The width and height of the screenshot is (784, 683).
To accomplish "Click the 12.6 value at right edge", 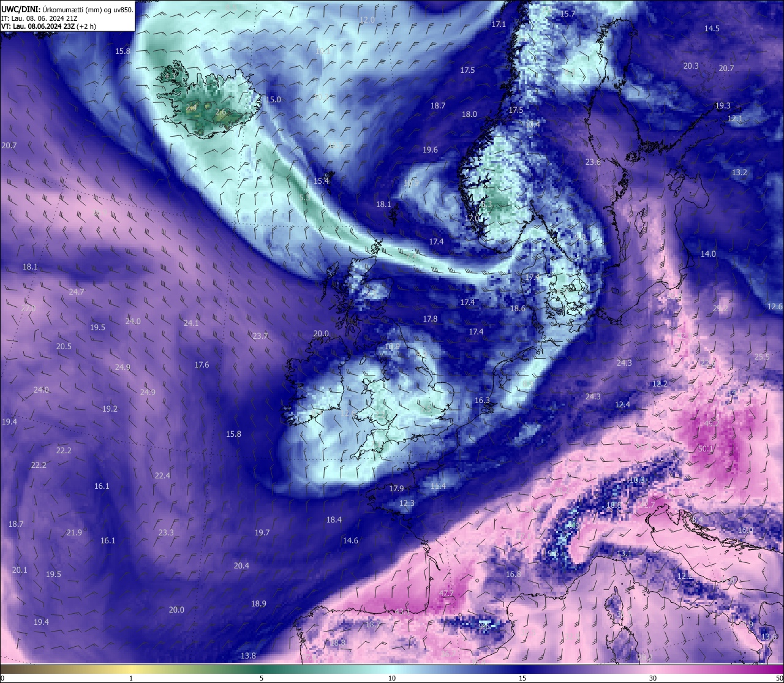I will pyautogui.click(x=775, y=306).
